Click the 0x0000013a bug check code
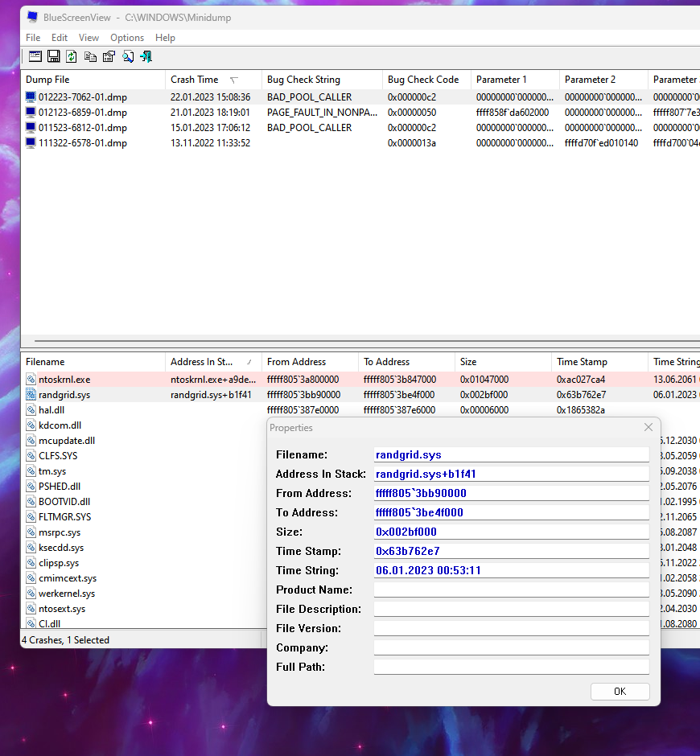 pos(411,142)
